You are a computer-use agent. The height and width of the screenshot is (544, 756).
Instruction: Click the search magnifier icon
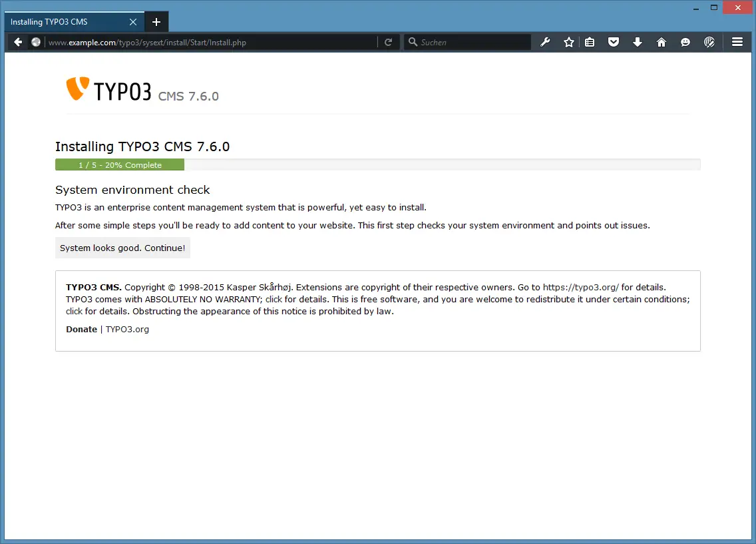[413, 42]
